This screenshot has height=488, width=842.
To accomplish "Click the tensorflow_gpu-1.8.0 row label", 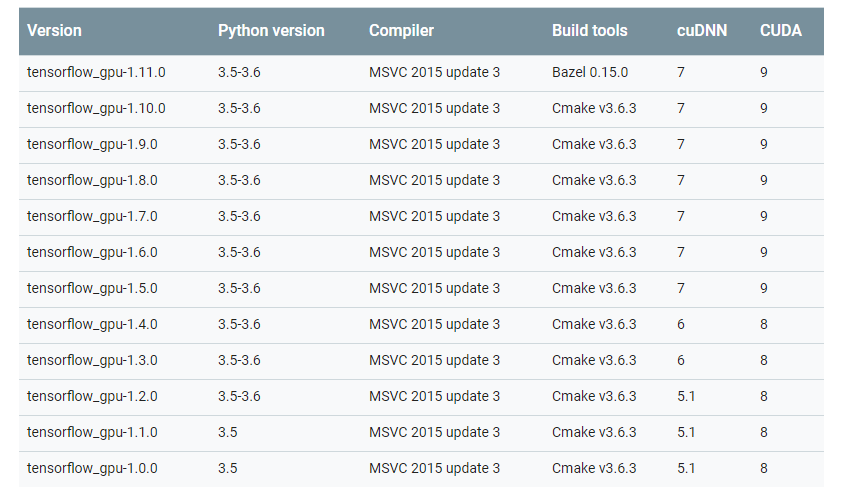I will (x=92, y=180).
